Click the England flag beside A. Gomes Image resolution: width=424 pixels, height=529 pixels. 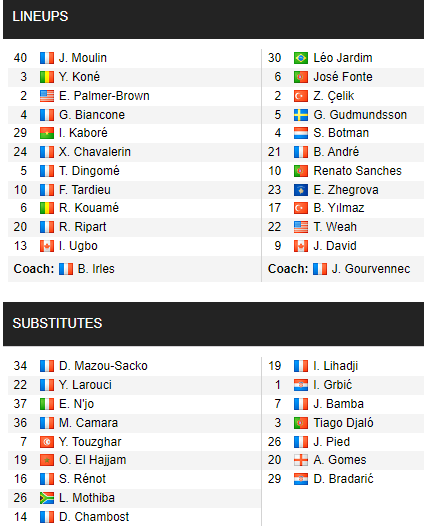coord(301,460)
